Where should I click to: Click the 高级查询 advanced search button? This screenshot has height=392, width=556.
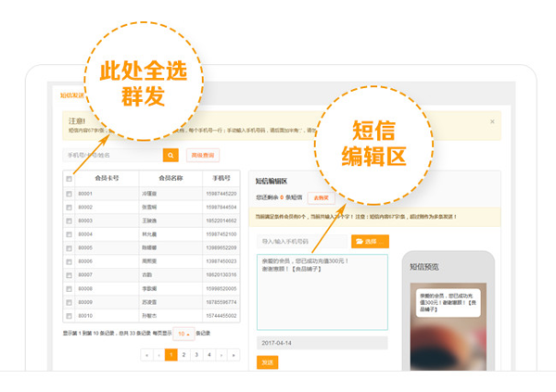pos(203,156)
